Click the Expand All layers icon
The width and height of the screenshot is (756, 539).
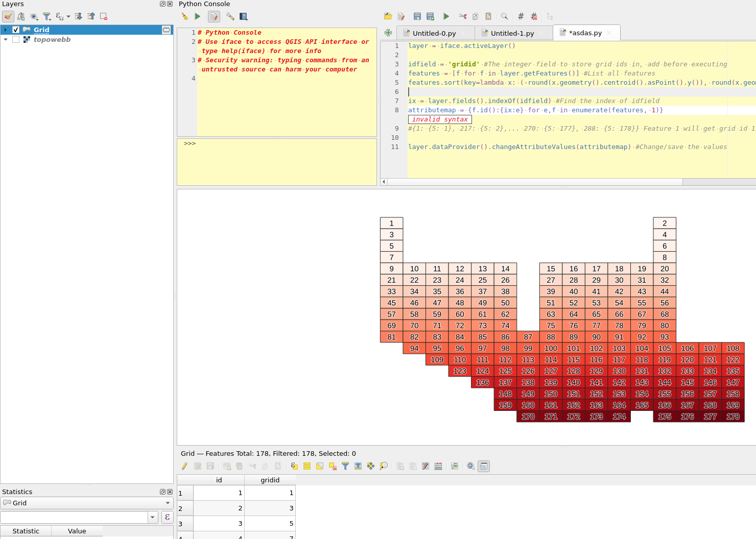(x=78, y=16)
